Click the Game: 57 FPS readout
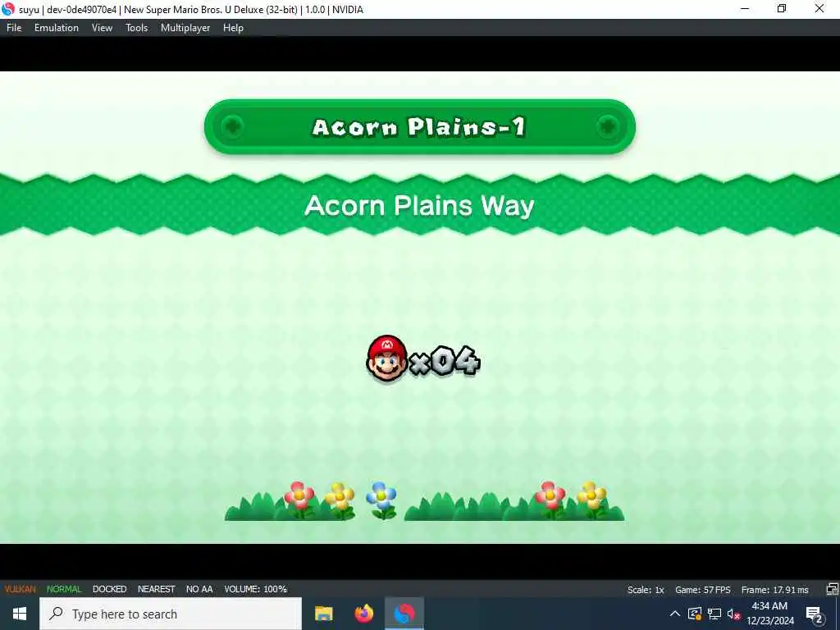840x630 pixels. (x=703, y=590)
